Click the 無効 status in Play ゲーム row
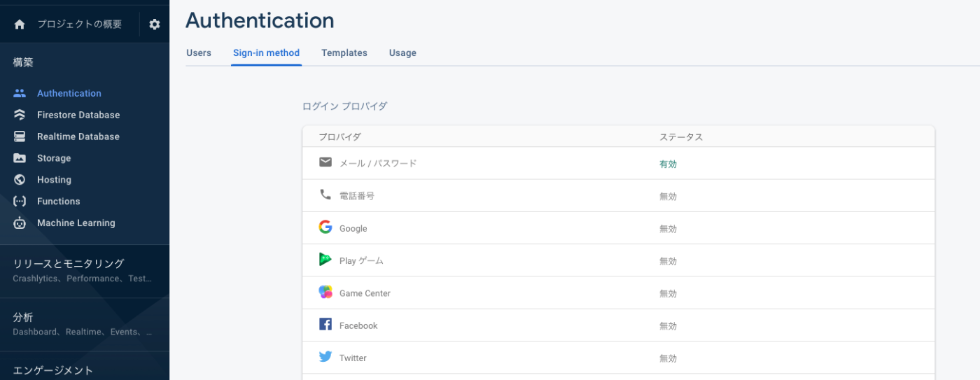The image size is (980, 380). [x=668, y=261]
